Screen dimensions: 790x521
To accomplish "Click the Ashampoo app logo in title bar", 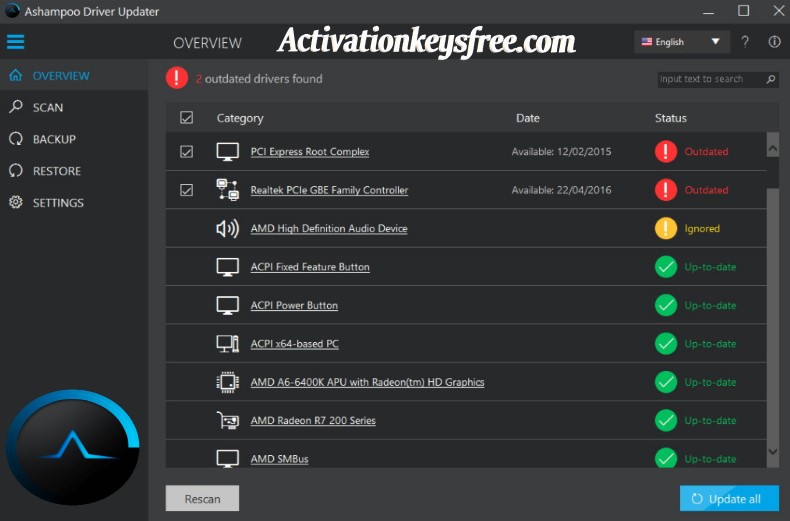I will (x=12, y=11).
